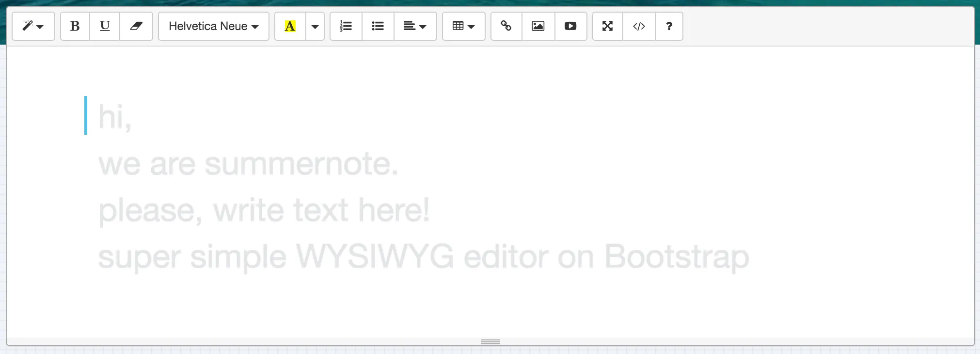Toggle code view with the </> icon
This screenshot has width=980, height=354.
(639, 26)
